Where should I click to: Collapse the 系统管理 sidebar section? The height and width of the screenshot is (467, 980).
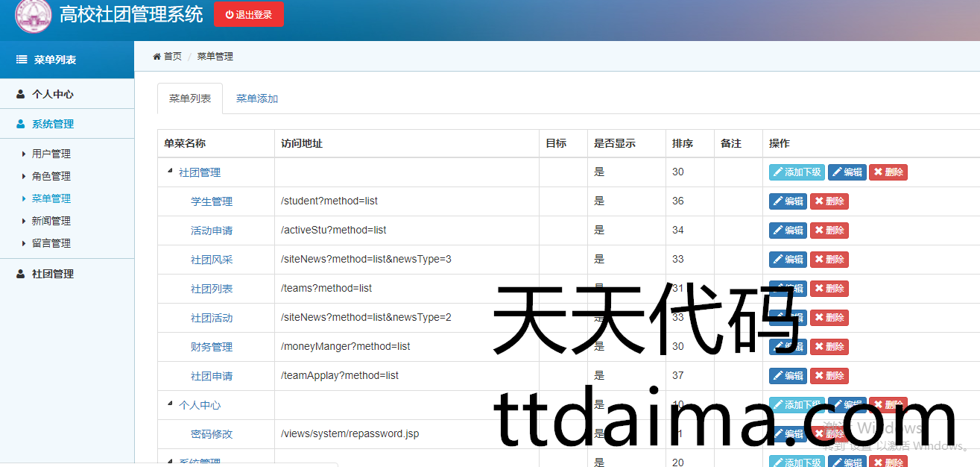click(52, 125)
